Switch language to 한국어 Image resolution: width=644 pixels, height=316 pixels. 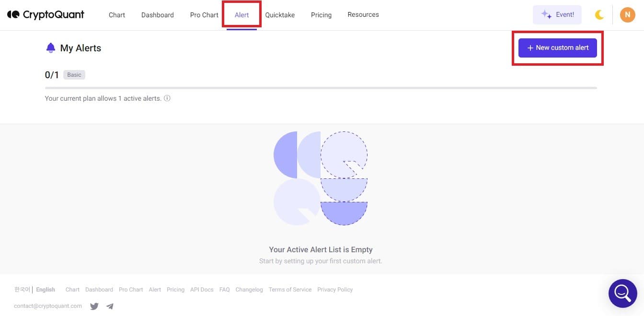click(22, 290)
